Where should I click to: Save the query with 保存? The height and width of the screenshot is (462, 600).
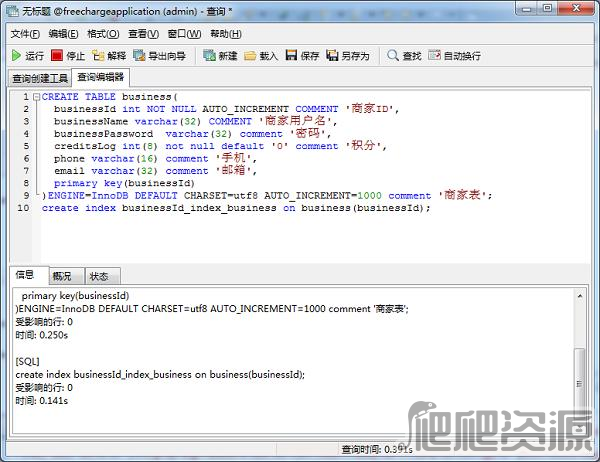point(302,56)
